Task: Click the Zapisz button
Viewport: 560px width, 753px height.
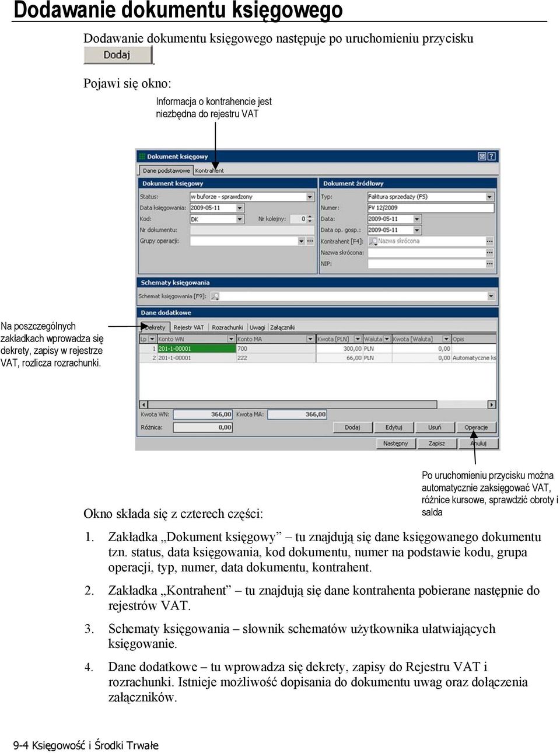Action: [x=437, y=444]
